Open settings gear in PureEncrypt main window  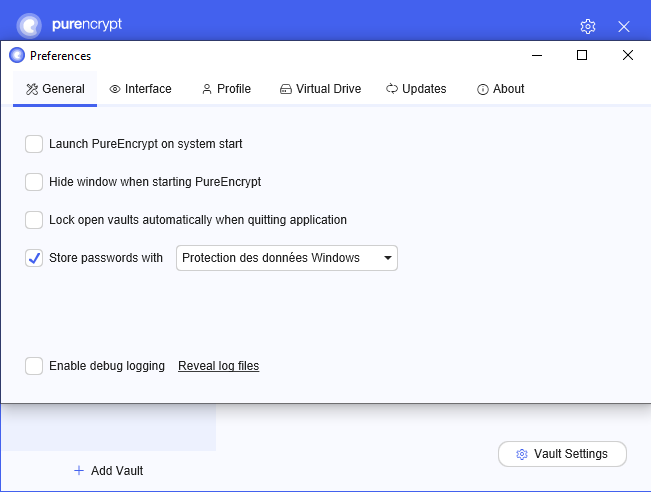coord(587,26)
